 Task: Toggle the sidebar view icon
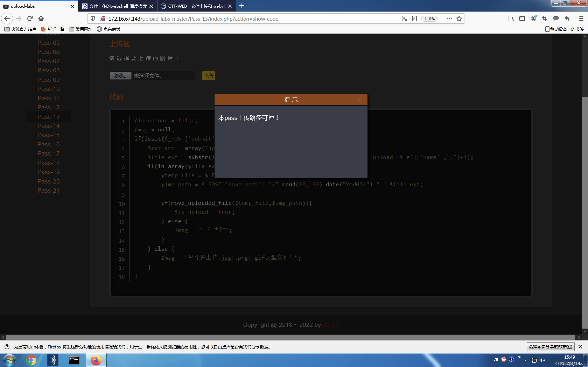coord(522,19)
